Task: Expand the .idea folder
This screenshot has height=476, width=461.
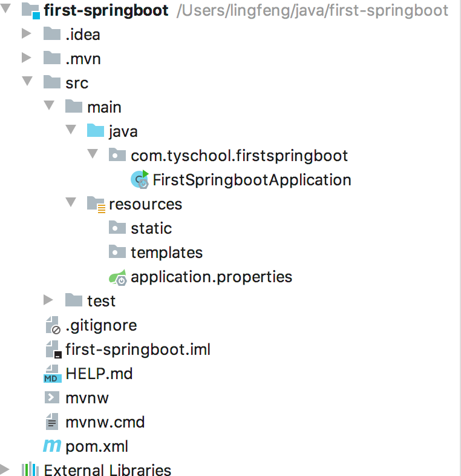Action: click(x=26, y=34)
